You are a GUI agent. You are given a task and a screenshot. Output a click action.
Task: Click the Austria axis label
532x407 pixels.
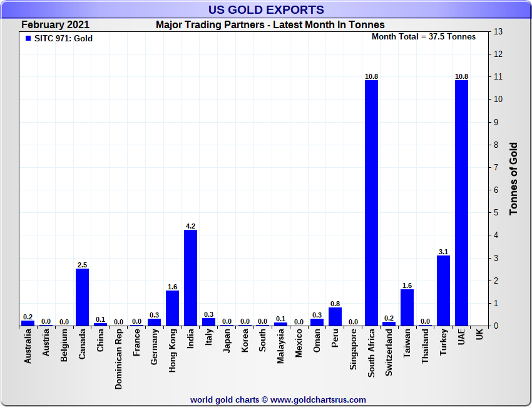46,343
